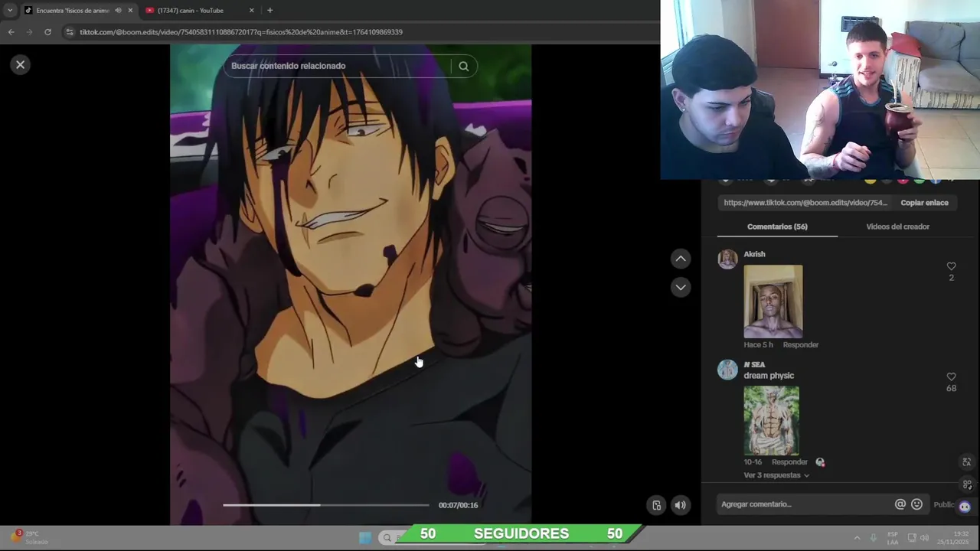Viewport: 980px width, 551px height.
Task: Reload the page with the refresh icon
Action: click(47, 32)
